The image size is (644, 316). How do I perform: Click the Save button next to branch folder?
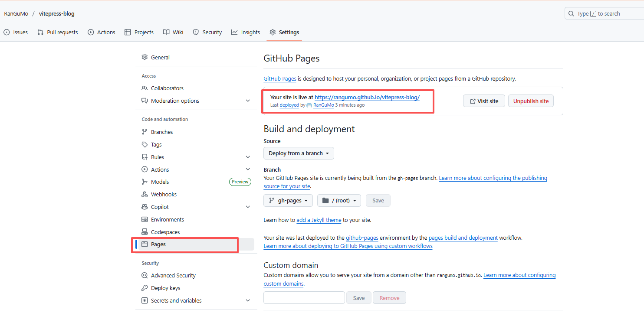coord(378,200)
